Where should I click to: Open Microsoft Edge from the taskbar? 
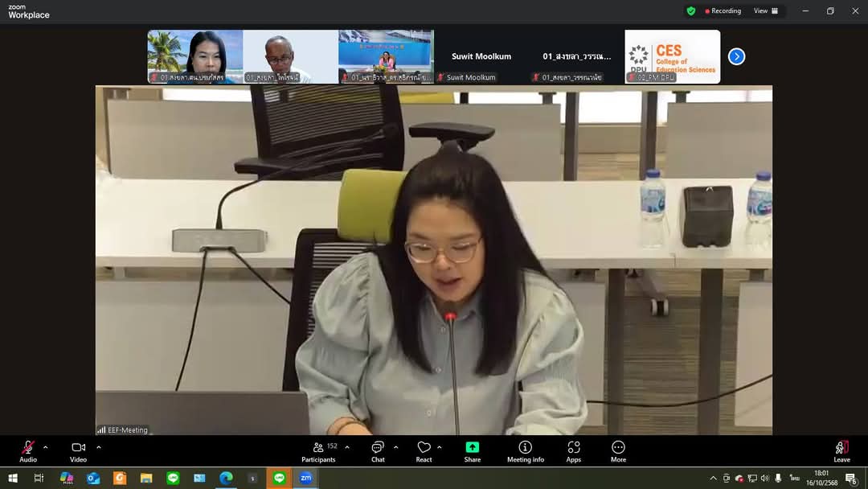(x=226, y=478)
